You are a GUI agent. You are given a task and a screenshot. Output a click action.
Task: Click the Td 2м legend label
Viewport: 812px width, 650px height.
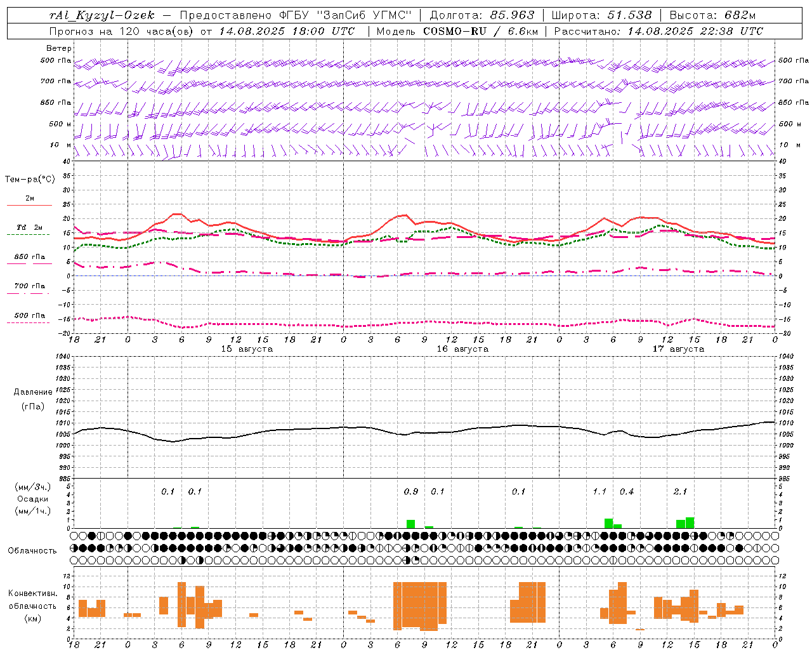click(30, 227)
